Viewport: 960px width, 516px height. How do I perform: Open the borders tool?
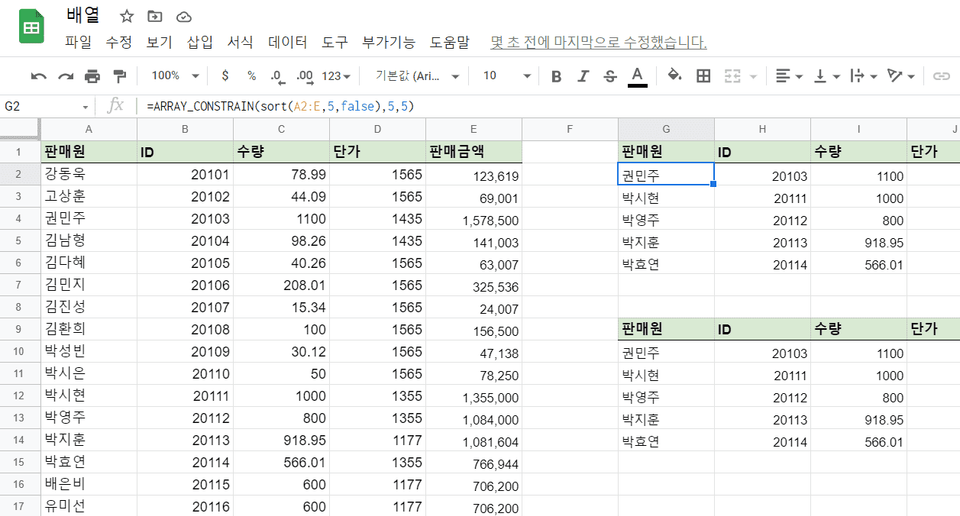click(x=703, y=76)
